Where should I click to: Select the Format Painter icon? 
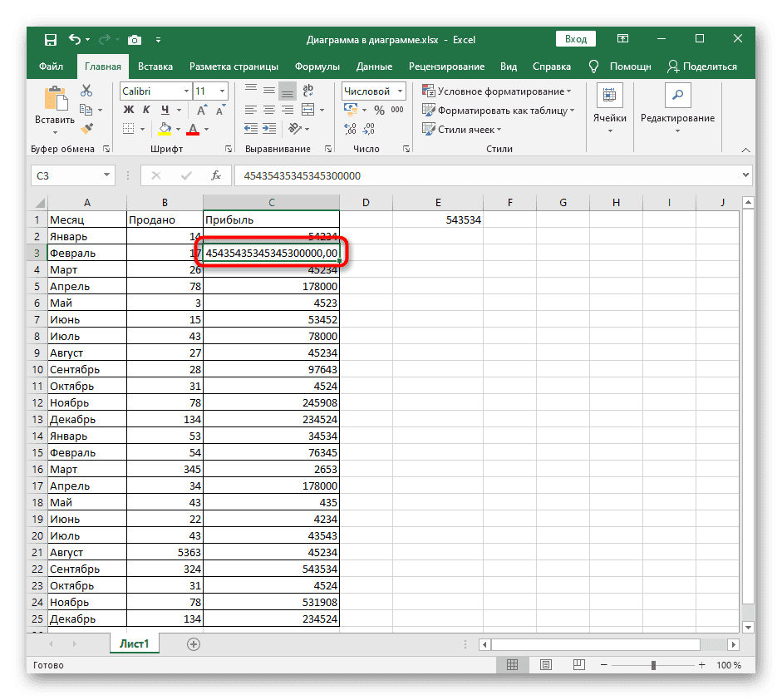click(x=86, y=128)
